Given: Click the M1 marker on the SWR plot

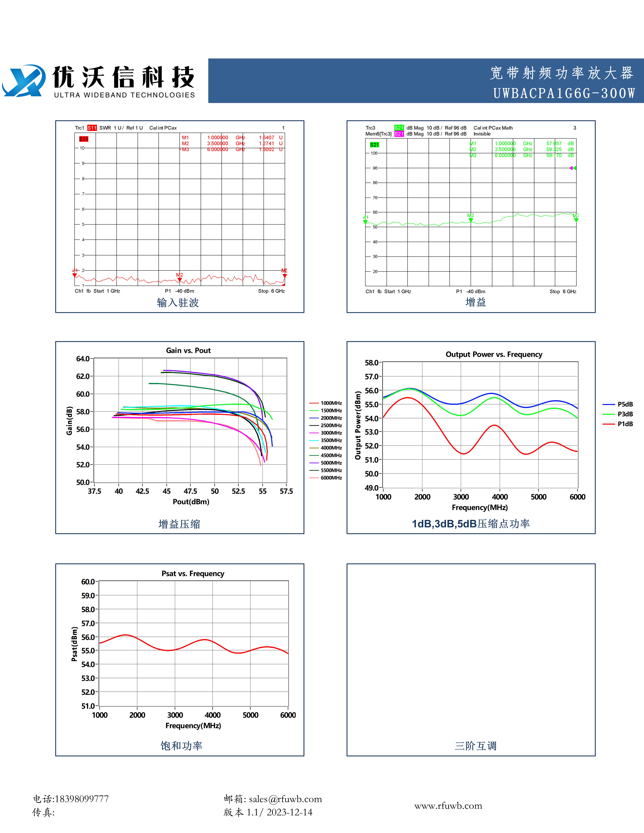Looking at the screenshot, I should (x=75, y=275).
